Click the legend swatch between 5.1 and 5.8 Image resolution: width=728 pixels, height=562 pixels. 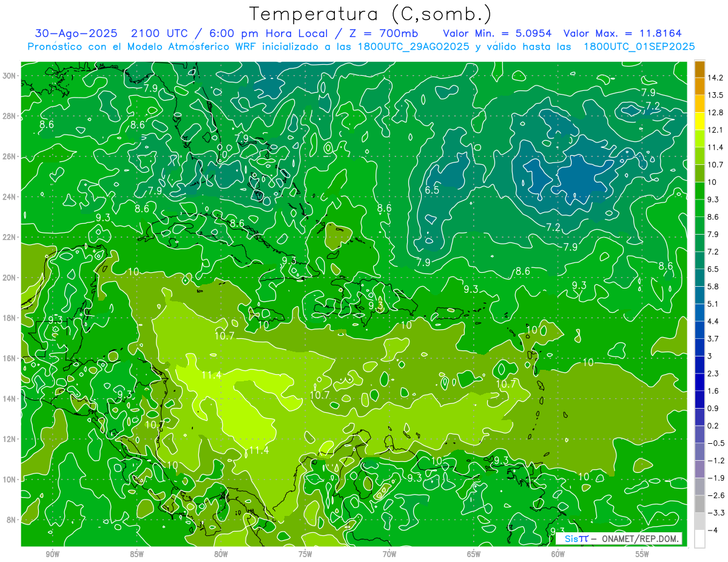(x=699, y=295)
